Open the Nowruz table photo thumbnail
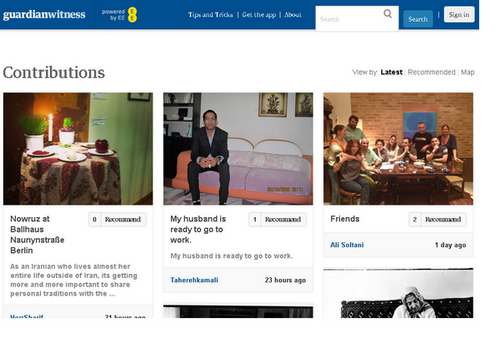 click(x=78, y=149)
